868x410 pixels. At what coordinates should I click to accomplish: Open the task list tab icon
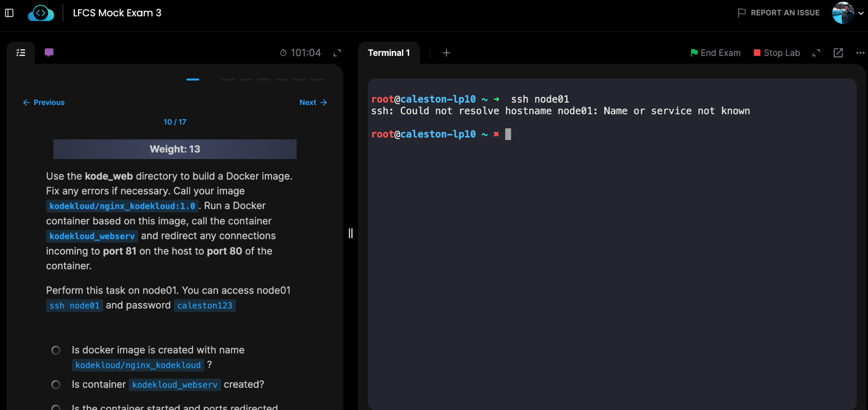pos(21,52)
